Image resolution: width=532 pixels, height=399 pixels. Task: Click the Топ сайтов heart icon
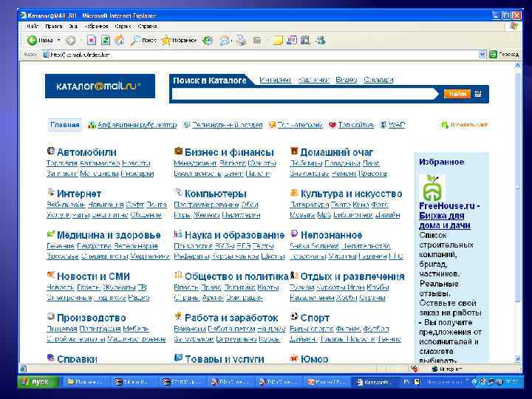[x=332, y=125]
